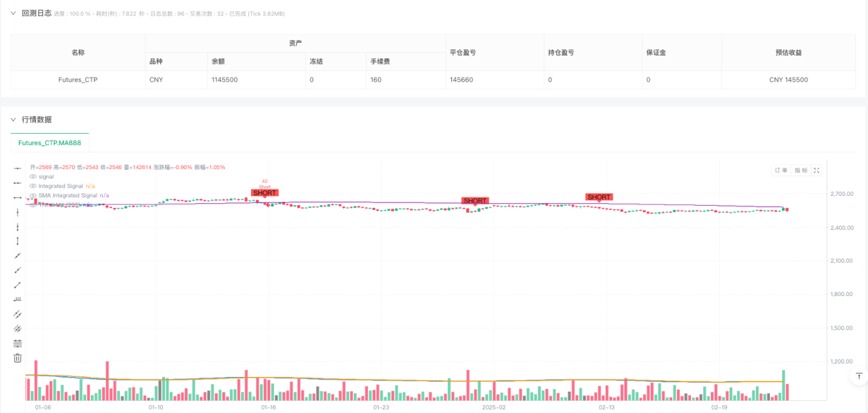Click the backtest progress status text
The image size is (868, 413).
coord(170,13)
